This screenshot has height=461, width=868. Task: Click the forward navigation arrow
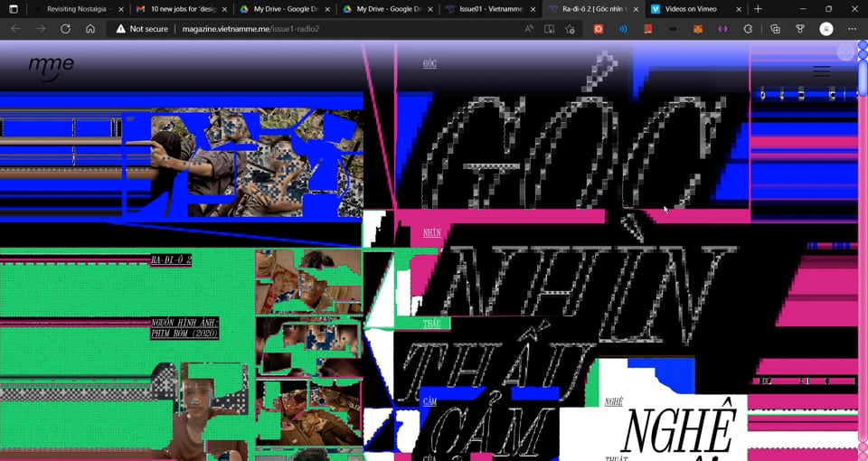coord(41,29)
